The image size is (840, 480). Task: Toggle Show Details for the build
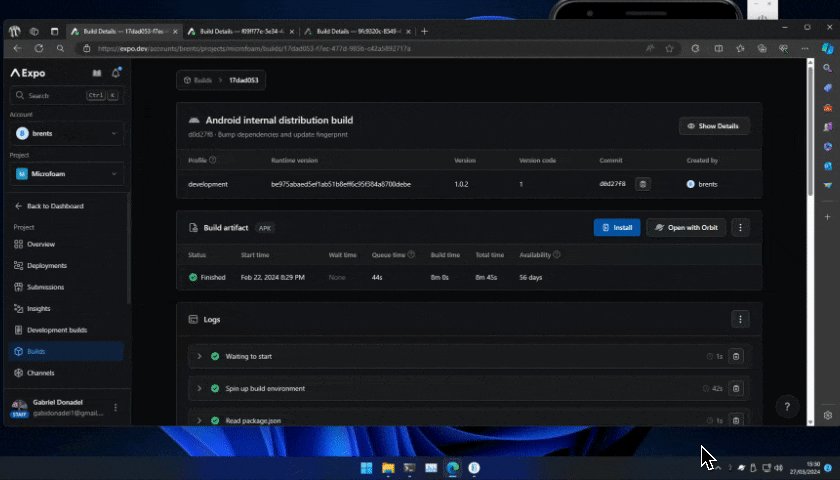(714, 126)
